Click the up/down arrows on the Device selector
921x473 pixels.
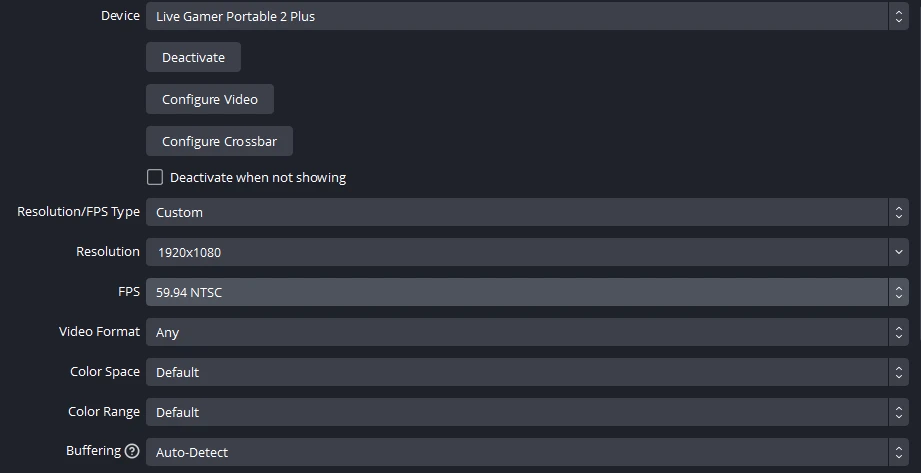click(898, 16)
